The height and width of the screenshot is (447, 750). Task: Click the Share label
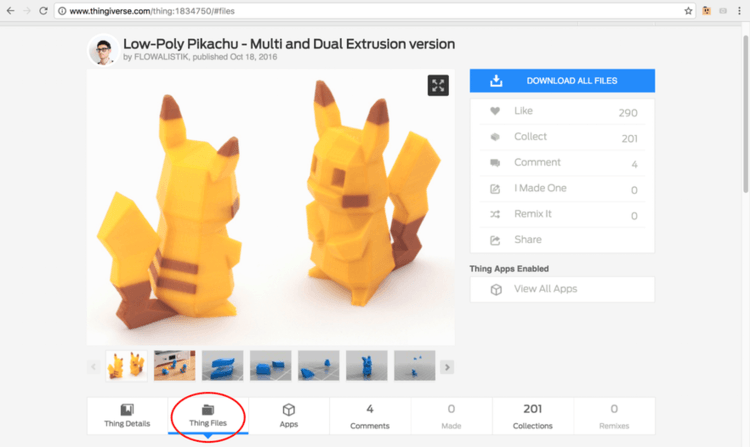[528, 240]
